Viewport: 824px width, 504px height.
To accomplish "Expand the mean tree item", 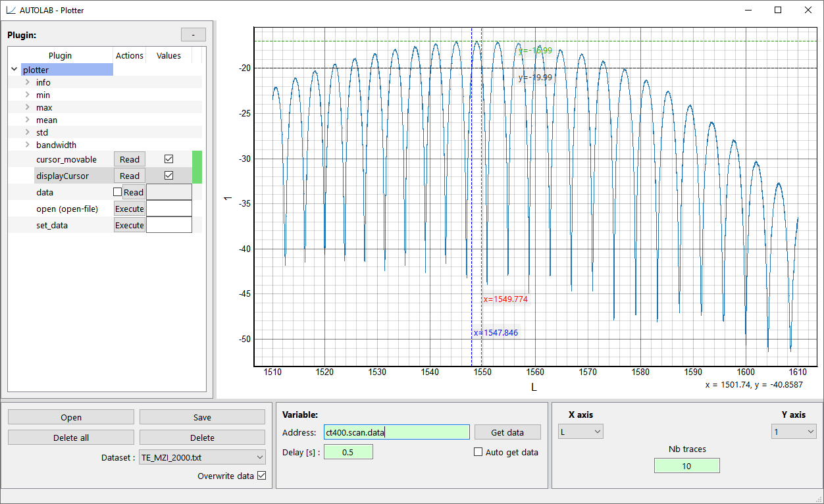I will tap(27, 120).
